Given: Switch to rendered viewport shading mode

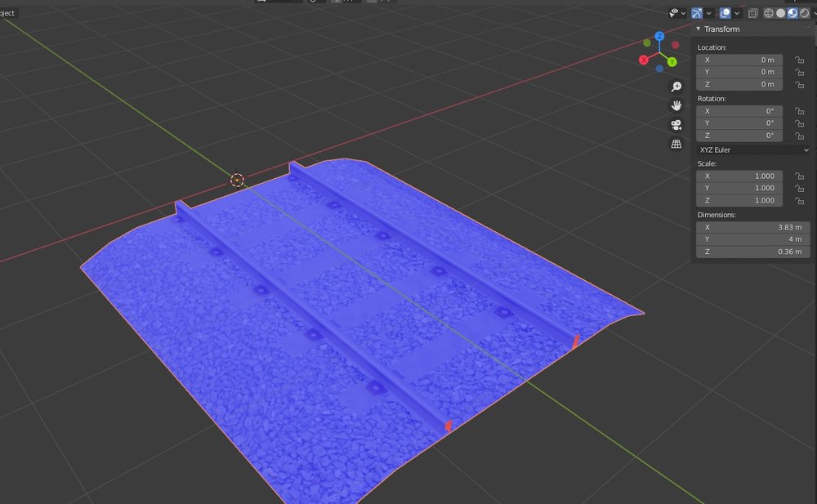Looking at the screenshot, I should [x=804, y=13].
